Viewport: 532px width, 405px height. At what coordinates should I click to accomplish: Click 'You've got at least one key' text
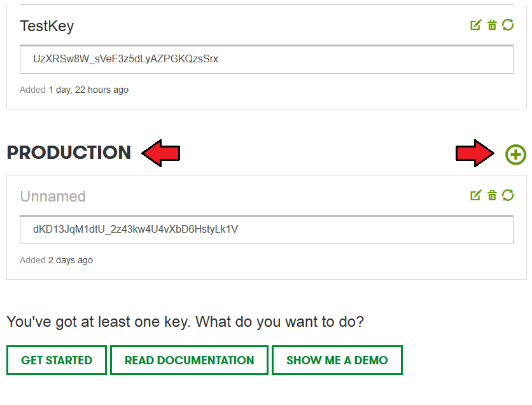coord(185,322)
